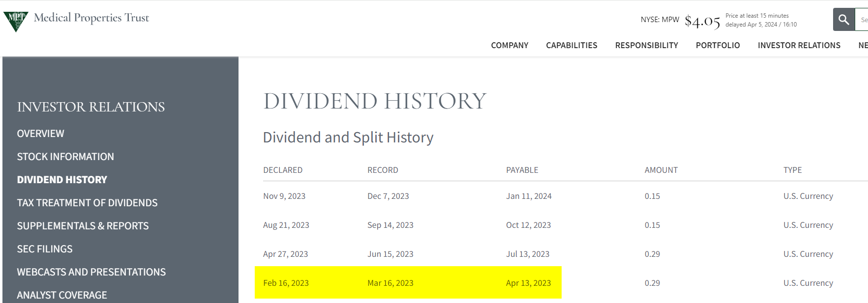Open the Responsibility menu

646,45
